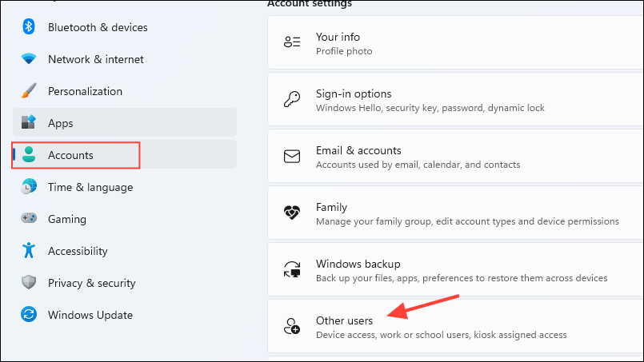644x362 pixels.
Task: Go to Windows Update settings
Action: click(90, 315)
